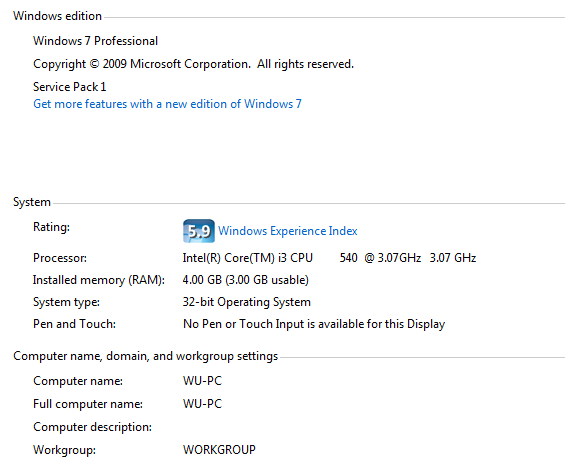Click the System section heading

[x=32, y=202]
